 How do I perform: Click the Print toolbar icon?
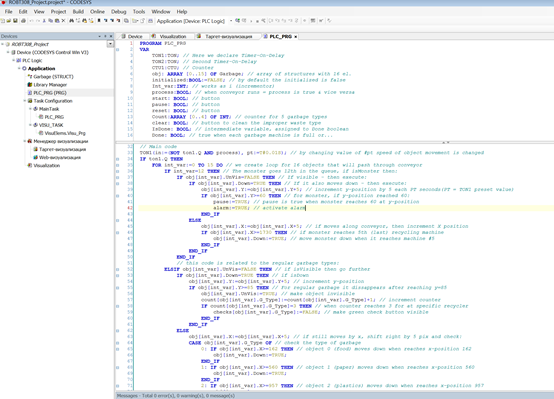[x=23, y=21]
